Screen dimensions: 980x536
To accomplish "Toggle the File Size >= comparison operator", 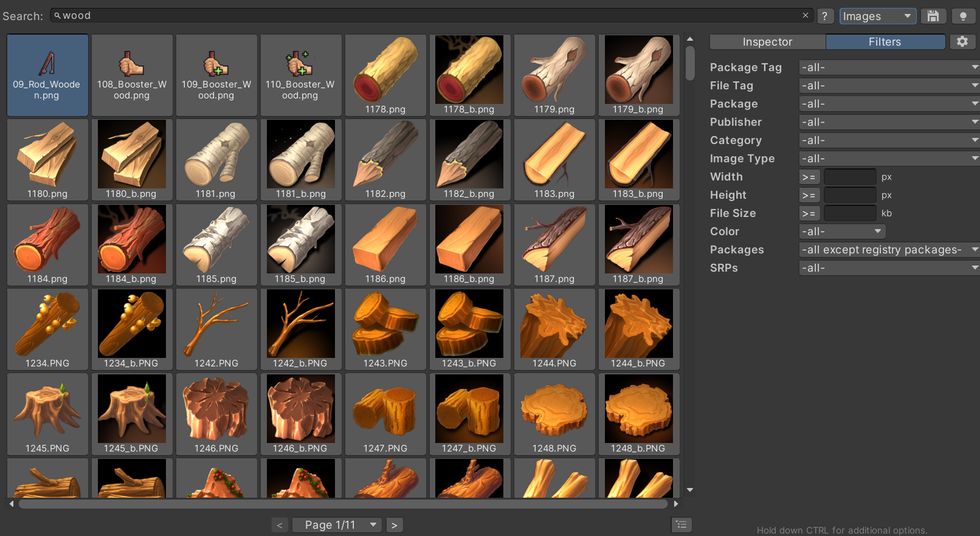I will pos(809,213).
